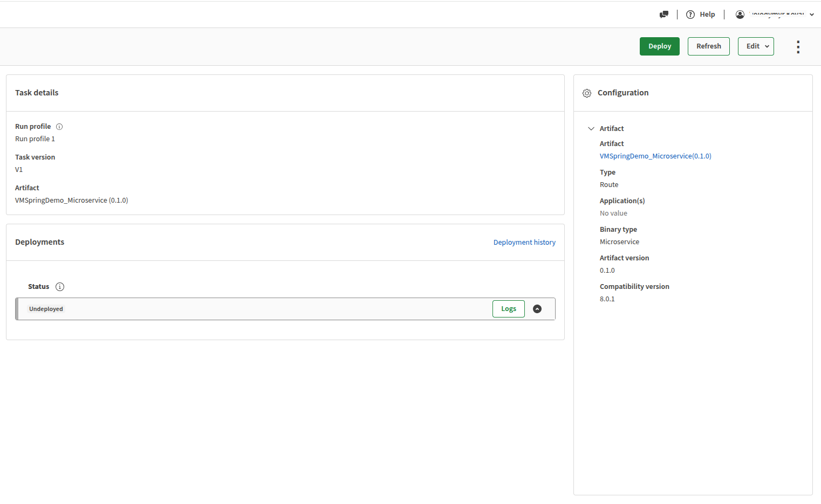Image resolution: width=821 pixels, height=504 pixels.
Task: Click the Undeployed status badge
Action: 46,309
